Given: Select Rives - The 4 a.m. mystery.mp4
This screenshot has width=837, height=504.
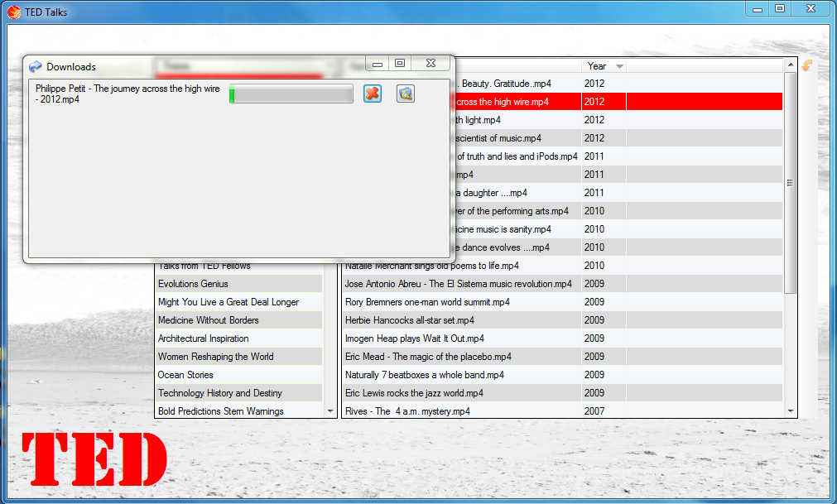Looking at the screenshot, I should pyautogui.click(x=563, y=411).
